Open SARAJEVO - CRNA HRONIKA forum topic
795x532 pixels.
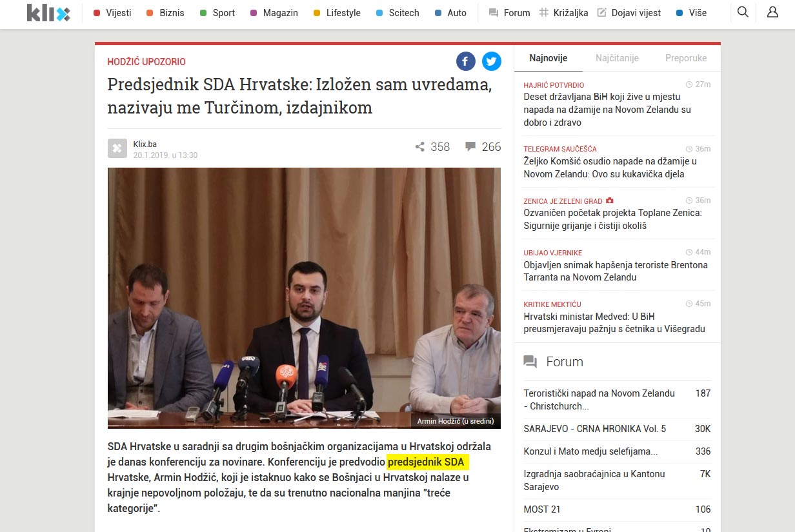pos(595,429)
